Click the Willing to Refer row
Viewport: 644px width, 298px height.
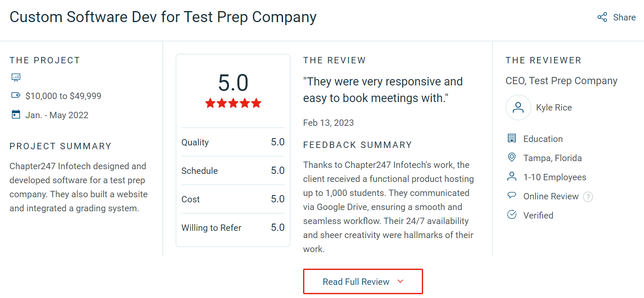(x=233, y=227)
